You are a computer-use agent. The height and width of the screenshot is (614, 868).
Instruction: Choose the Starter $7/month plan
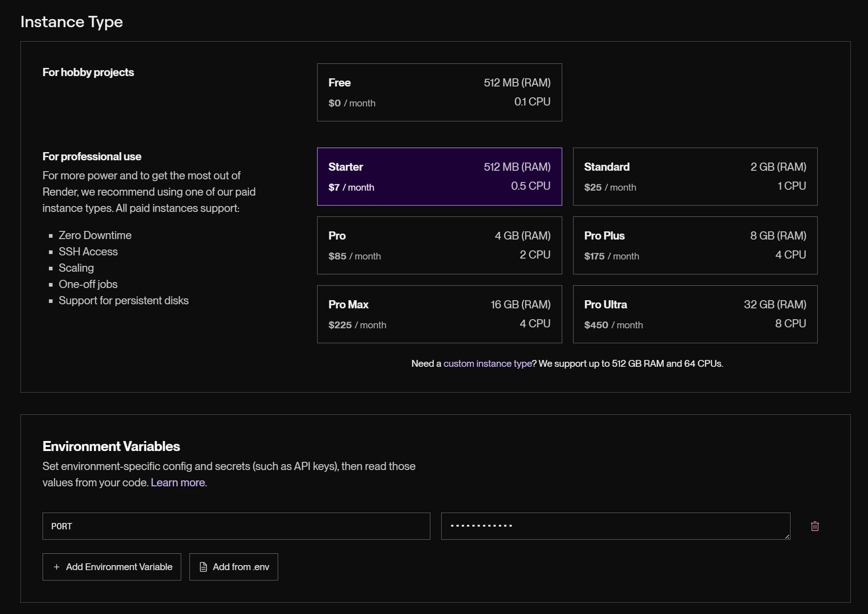439,177
